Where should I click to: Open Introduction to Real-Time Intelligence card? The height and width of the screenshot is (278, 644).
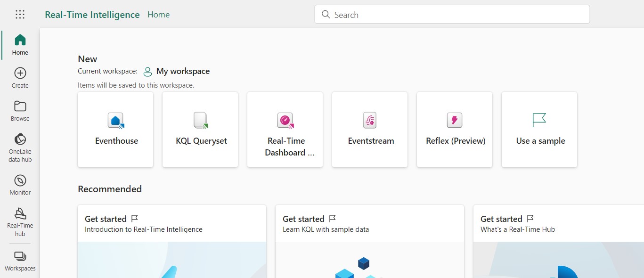(x=172, y=240)
